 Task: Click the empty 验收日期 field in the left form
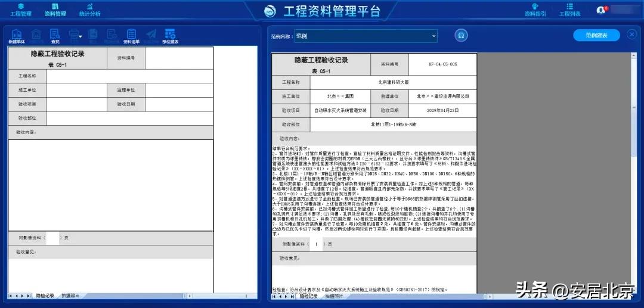179,104
